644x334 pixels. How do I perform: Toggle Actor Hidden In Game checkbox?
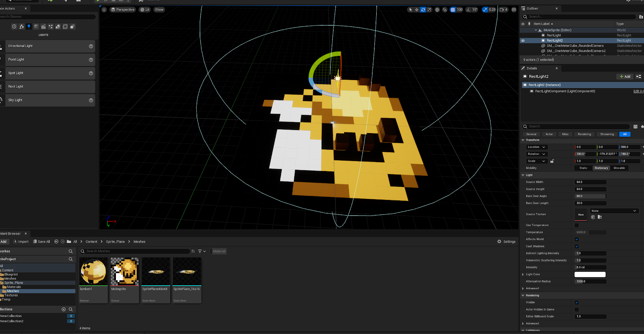[577, 309]
